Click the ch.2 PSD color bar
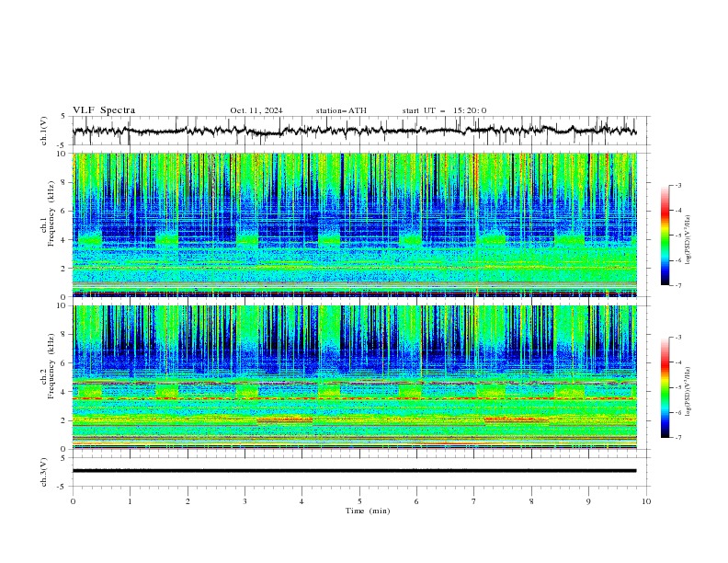 coord(665,387)
